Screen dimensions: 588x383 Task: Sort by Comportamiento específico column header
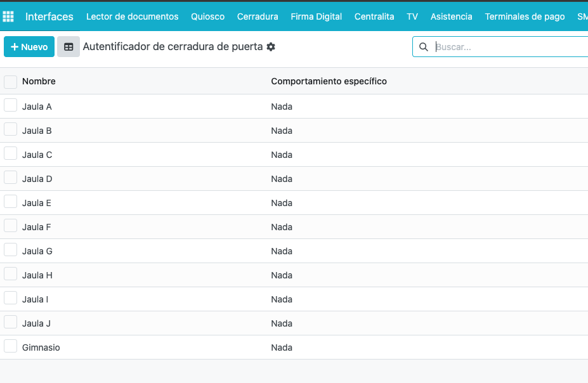point(329,81)
